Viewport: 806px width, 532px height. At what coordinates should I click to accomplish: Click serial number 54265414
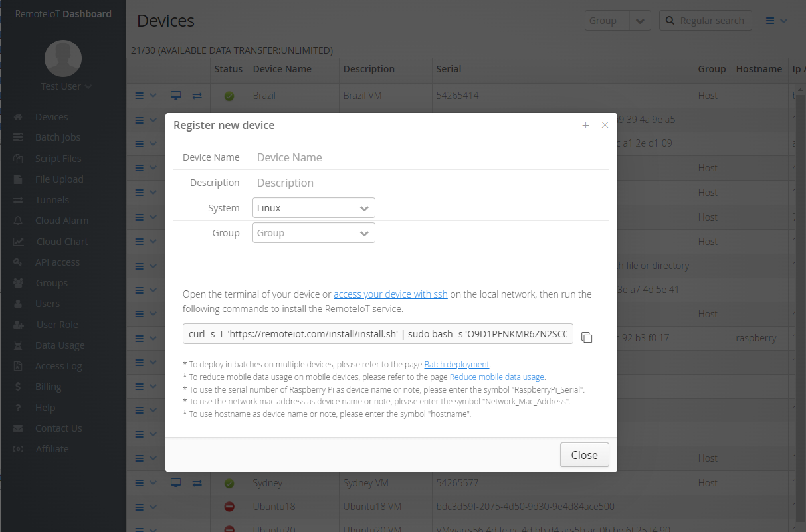[457, 96]
